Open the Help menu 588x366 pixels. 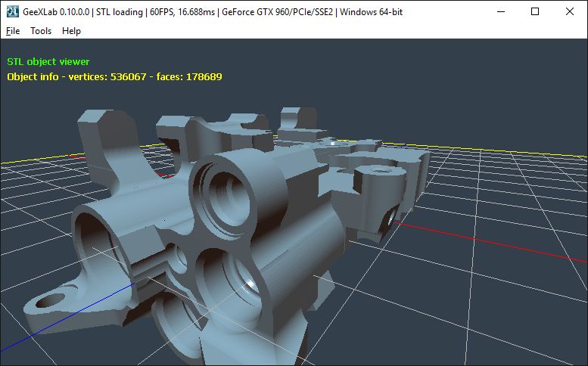tap(71, 31)
